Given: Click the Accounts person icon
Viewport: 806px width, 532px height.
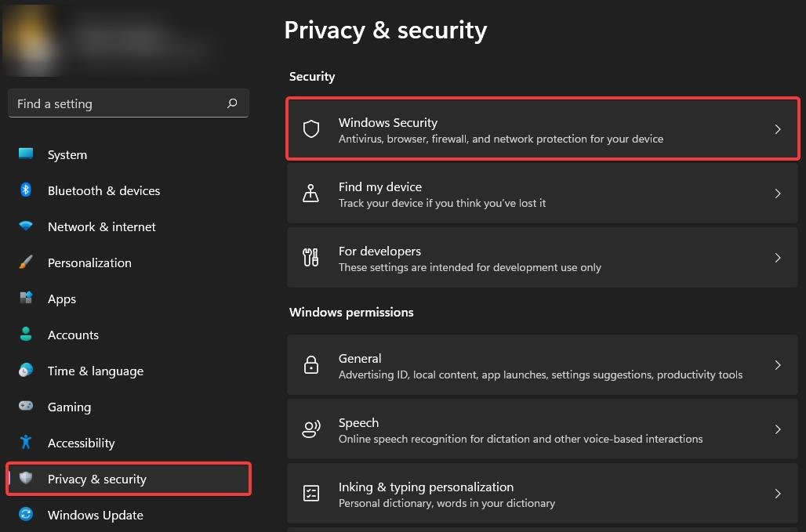Looking at the screenshot, I should click(x=26, y=335).
